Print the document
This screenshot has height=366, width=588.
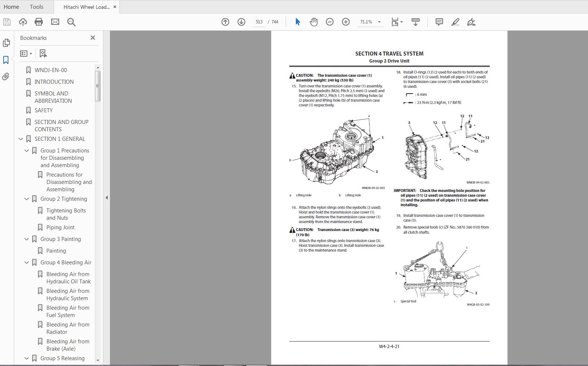click(x=38, y=22)
